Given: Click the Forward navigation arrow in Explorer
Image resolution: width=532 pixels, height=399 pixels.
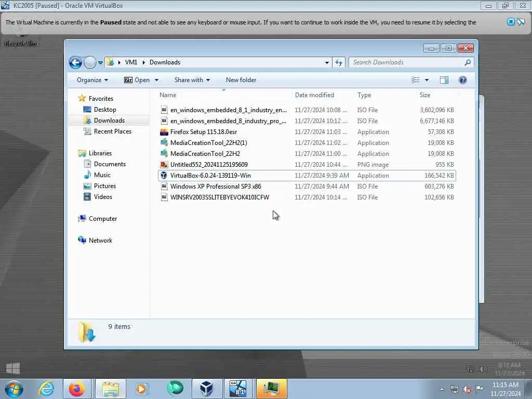Looking at the screenshot, I should click(90, 62).
